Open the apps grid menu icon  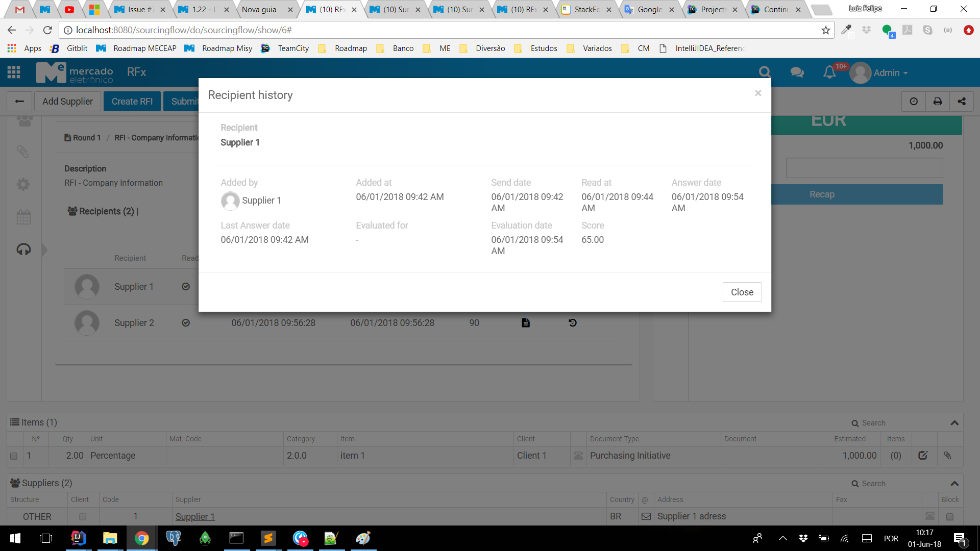click(x=14, y=72)
